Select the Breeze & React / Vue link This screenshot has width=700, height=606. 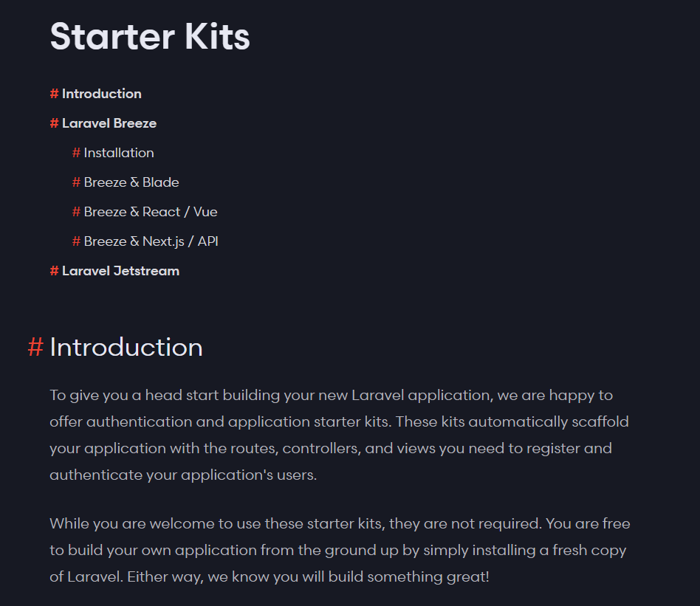point(151,212)
